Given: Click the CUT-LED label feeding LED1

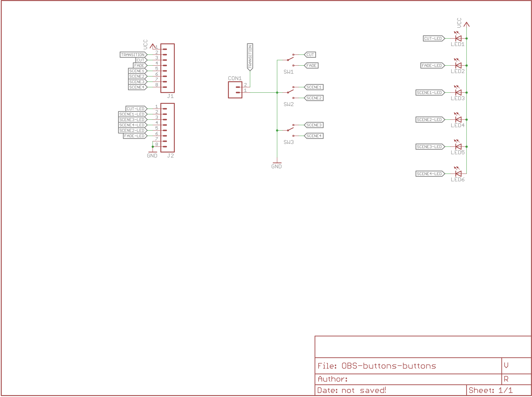Looking at the screenshot, I should (x=434, y=38).
